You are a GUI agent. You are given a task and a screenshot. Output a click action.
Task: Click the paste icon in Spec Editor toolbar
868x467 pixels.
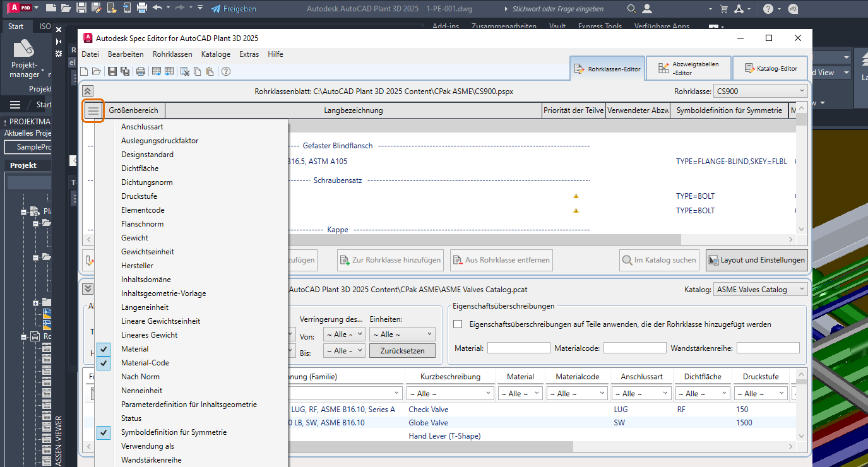click(x=210, y=71)
